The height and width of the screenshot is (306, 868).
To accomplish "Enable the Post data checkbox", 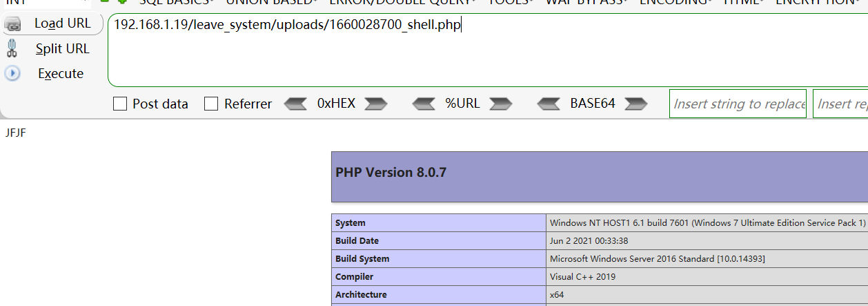I will pyautogui.click(x=120, y=104).
